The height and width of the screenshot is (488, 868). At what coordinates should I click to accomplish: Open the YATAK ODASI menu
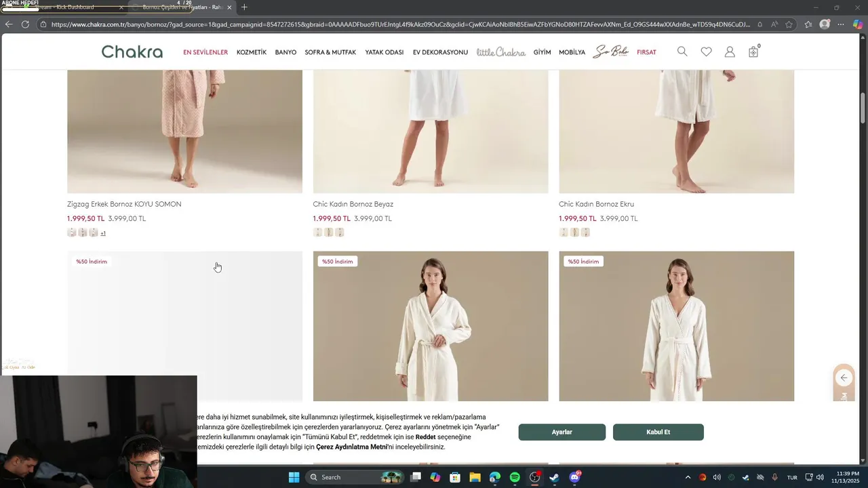pos(384,52)
